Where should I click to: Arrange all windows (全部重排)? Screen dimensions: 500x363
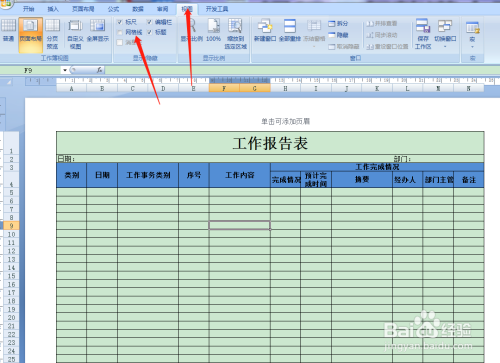click(290, 32)
